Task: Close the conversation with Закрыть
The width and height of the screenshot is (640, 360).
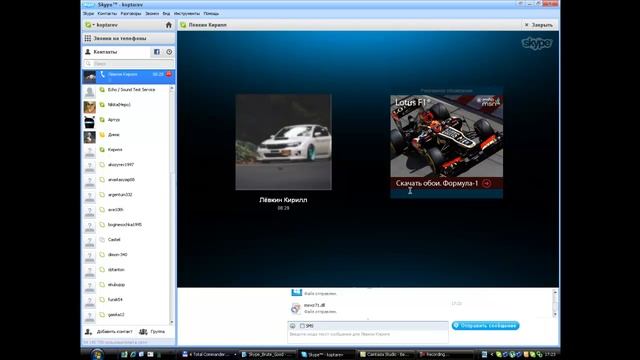Action: click(x=539, y=25)
